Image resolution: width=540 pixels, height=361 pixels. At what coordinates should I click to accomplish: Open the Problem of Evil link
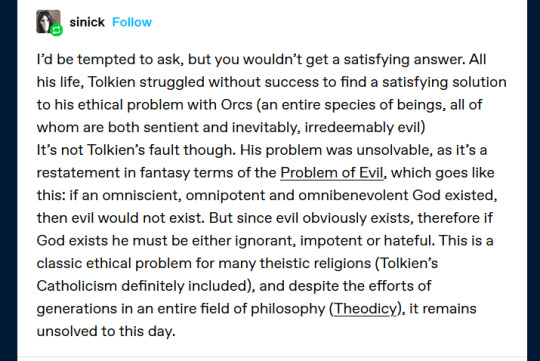[332, 173]
